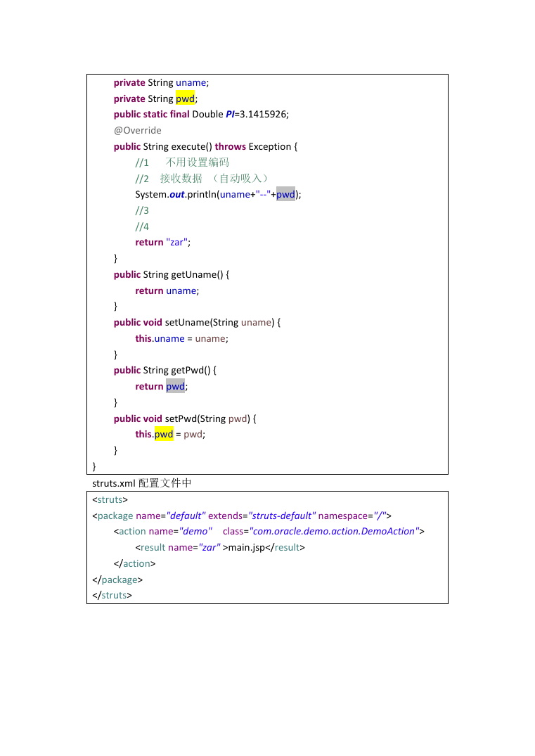
Task: Click the 'public static final Double PI=3.1415926;' line
Action: (201, 115)
